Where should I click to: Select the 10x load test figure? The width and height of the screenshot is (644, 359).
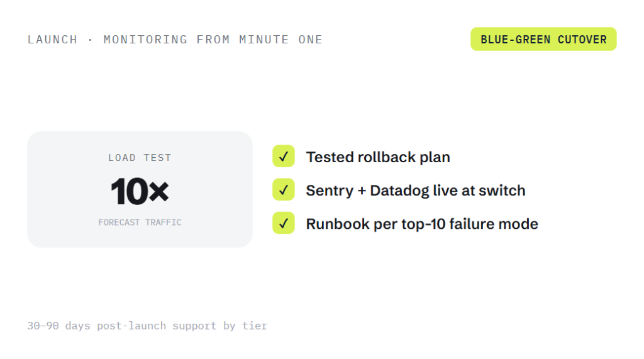coord(140,191)
